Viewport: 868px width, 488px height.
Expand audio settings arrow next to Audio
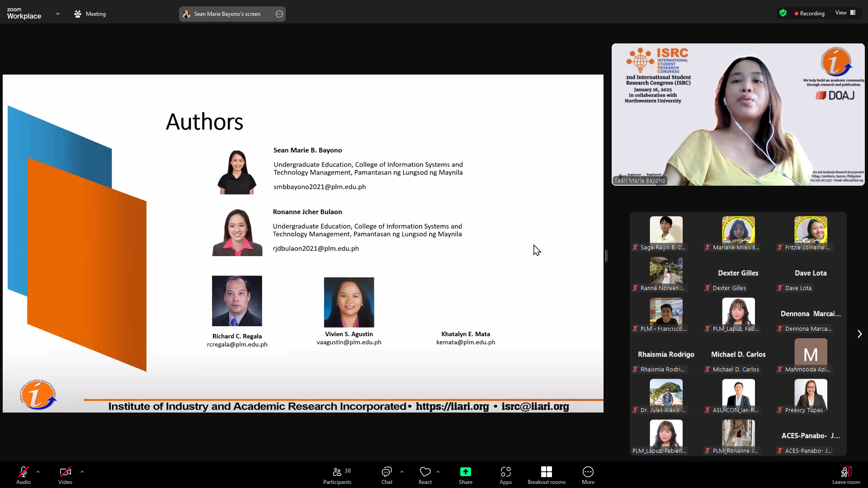pyautogui.click(x=38, y=472)
